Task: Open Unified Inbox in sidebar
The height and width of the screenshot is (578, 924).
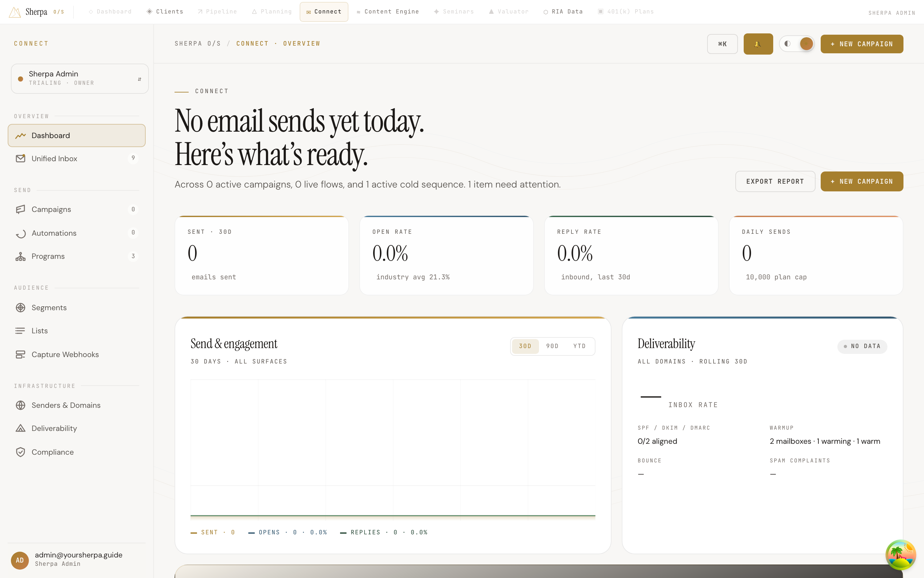Action: click(x=76, y=158)
